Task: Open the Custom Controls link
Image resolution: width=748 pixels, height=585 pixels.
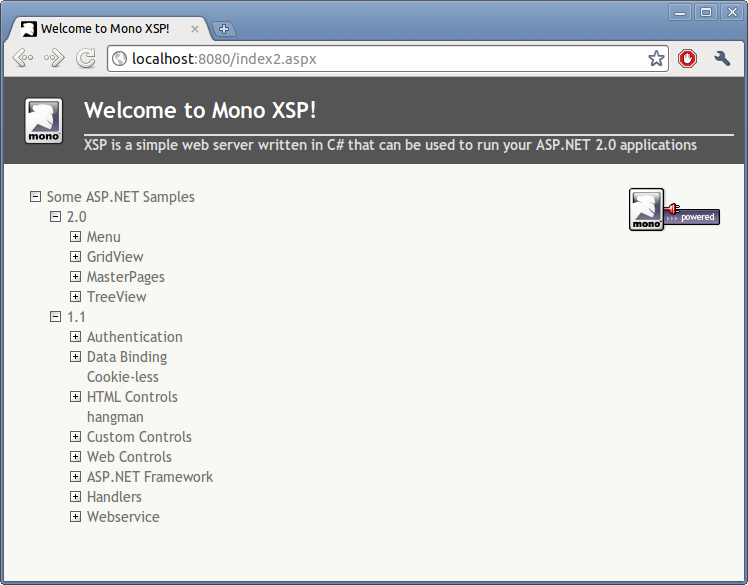Action: tap(139, 437)
